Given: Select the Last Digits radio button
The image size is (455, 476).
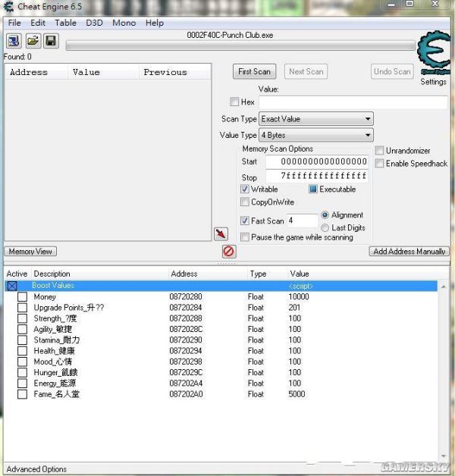Looking at the screenshot, I should click(325, 227).
